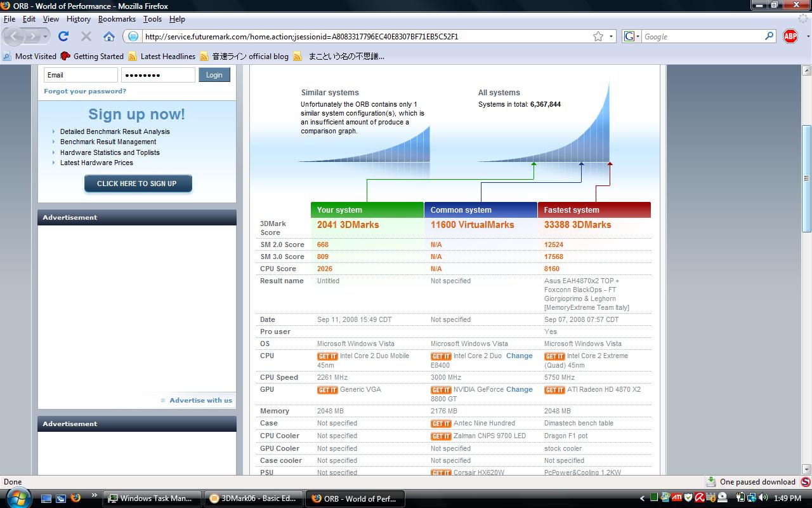Viewport: 812px width, 508px height.
Task: Click GET IT for Corsair HX620W
Action: (441, 473)
